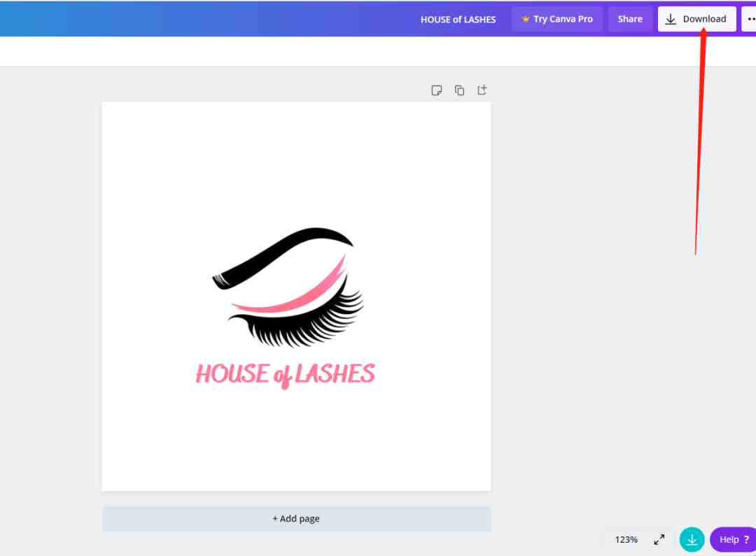Click the + Add page bar

(296, 519)
